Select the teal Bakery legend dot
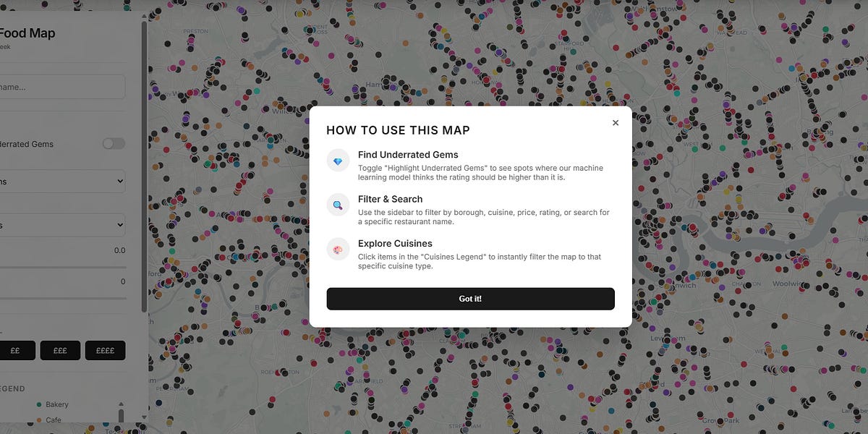 [x=38, y=405]
